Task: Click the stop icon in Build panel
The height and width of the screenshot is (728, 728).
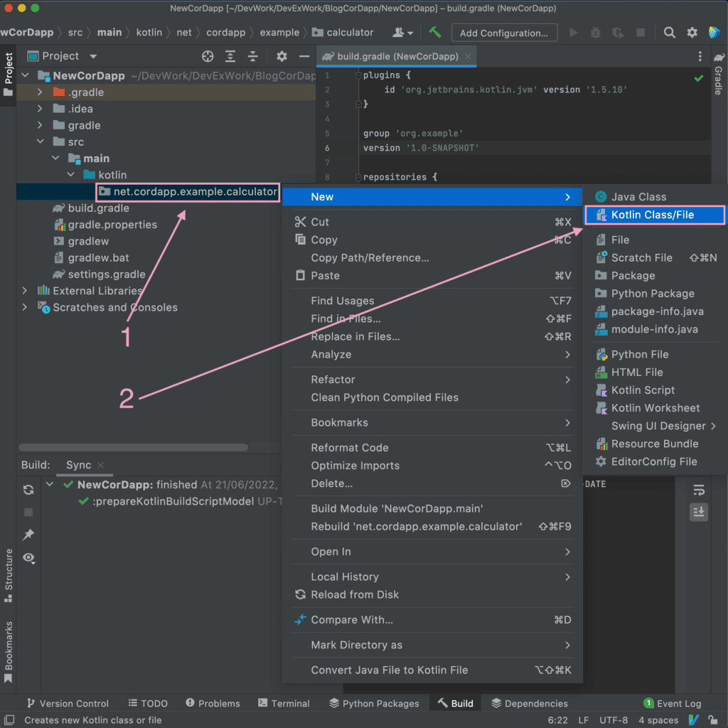Action: [28, 512]
